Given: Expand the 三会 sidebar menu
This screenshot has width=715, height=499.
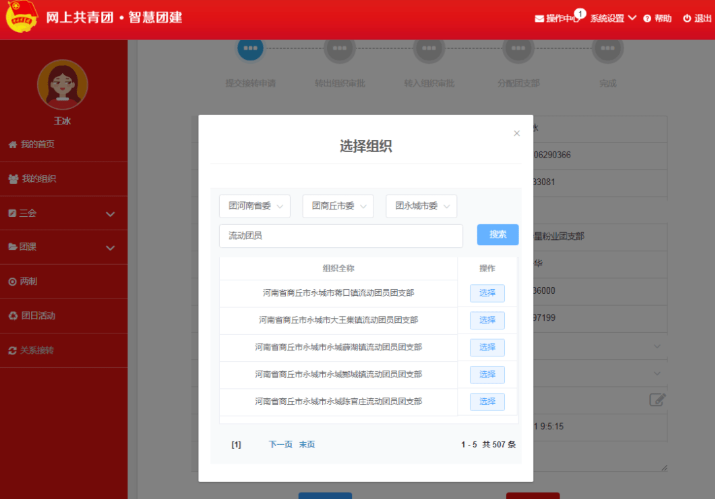Looking at the screenshot, I should coord(64,213).
